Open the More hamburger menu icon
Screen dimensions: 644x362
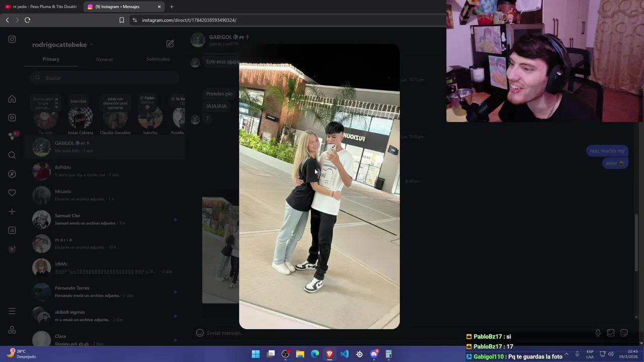pyautogui.click(x=12, y=311)
